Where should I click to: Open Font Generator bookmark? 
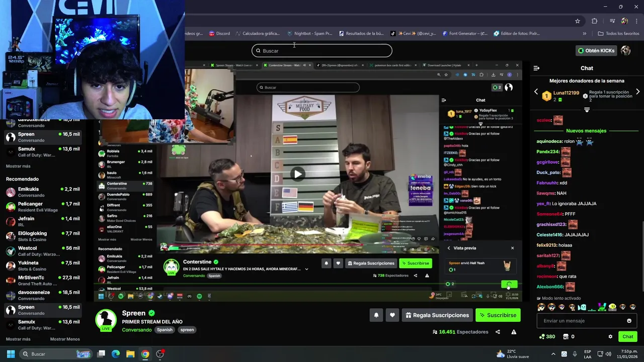[465, 34]
